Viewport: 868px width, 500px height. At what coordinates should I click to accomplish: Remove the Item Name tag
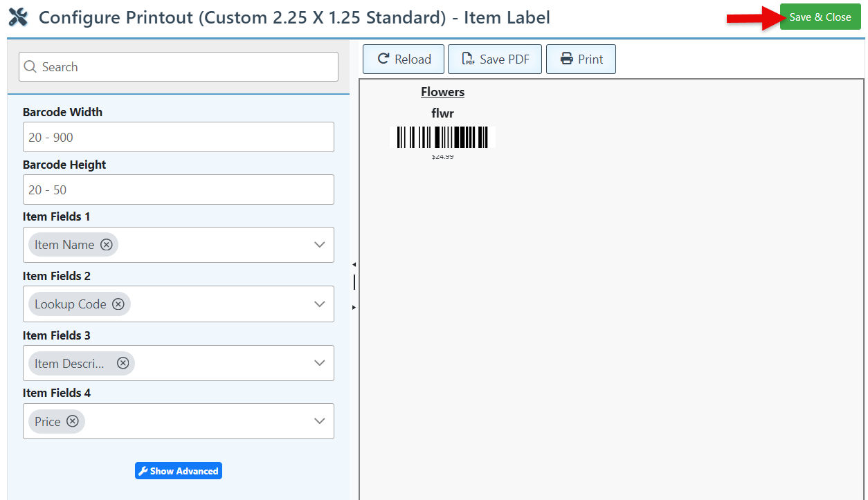coord(106,245)
